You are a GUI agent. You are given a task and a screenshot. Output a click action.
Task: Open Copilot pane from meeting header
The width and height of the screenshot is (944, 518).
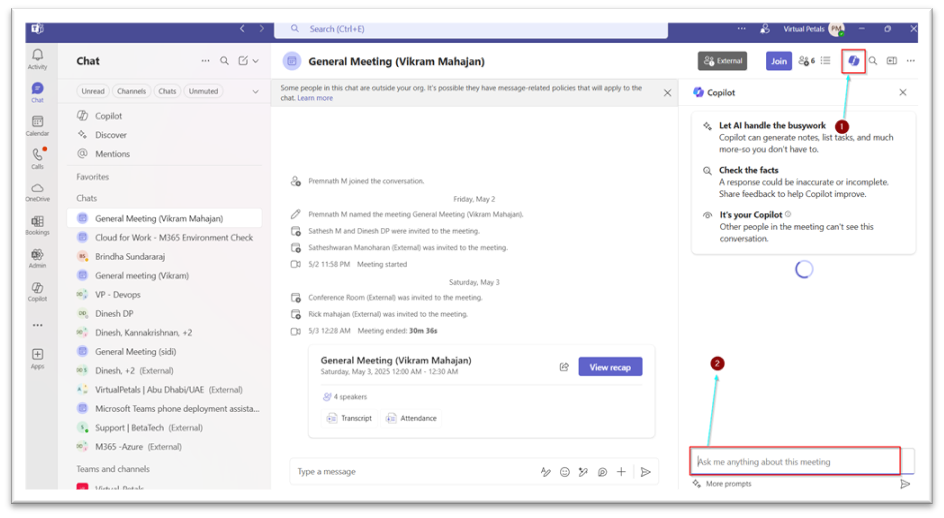point(853,61)
